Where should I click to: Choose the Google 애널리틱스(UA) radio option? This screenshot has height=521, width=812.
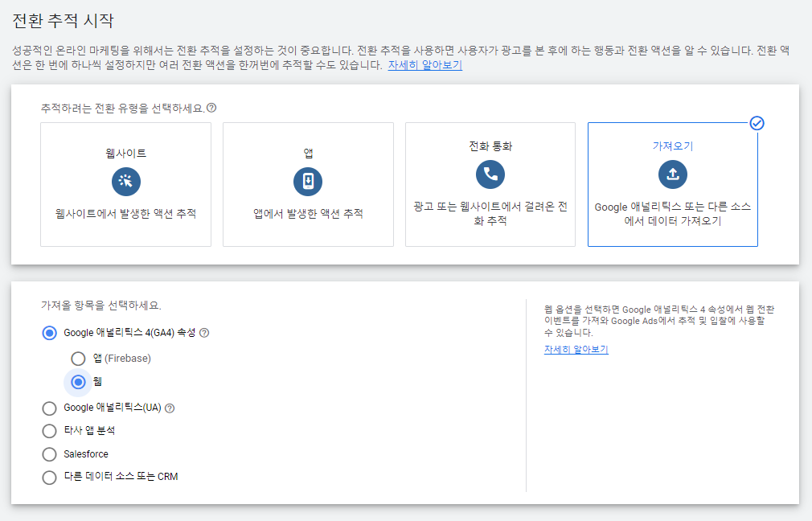[x=49, y=408]
